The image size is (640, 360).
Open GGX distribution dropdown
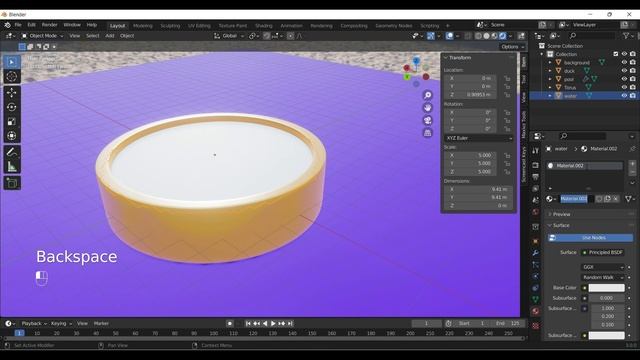point(603,267)
